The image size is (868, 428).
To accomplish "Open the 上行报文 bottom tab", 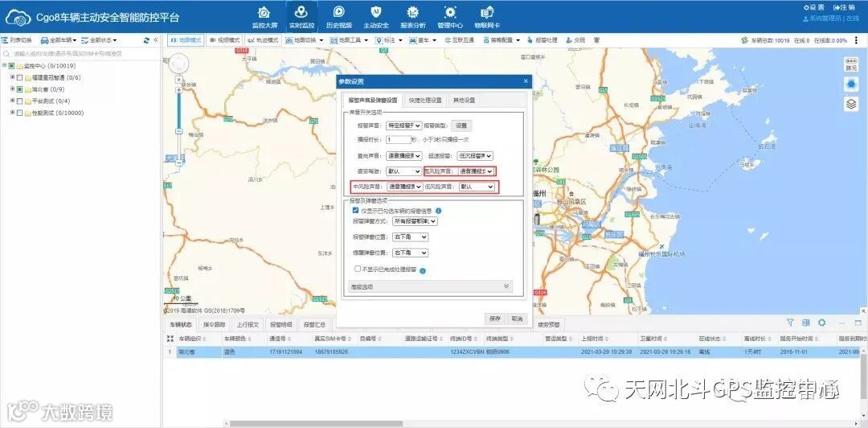I will pos(248,325).
